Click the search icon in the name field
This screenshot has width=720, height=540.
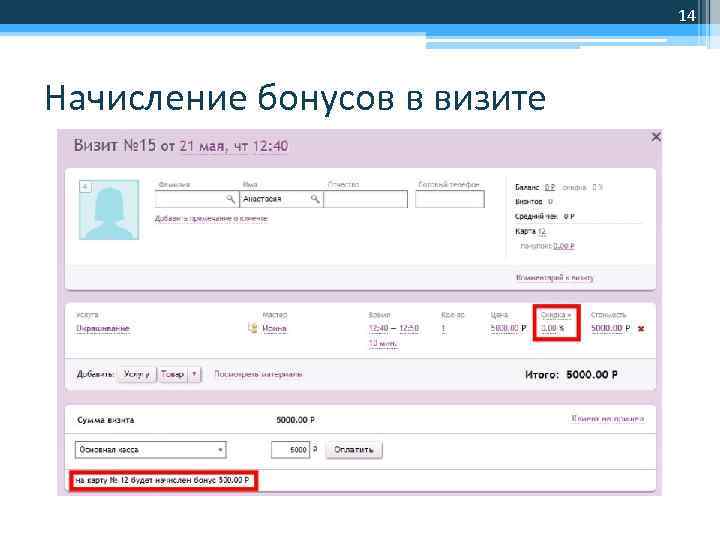click(315, 199)
